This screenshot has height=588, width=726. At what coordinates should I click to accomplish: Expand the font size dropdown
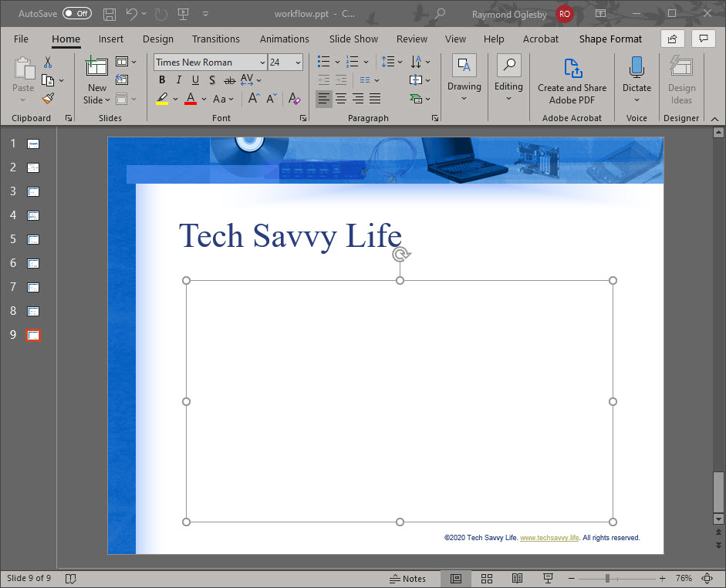298,63
